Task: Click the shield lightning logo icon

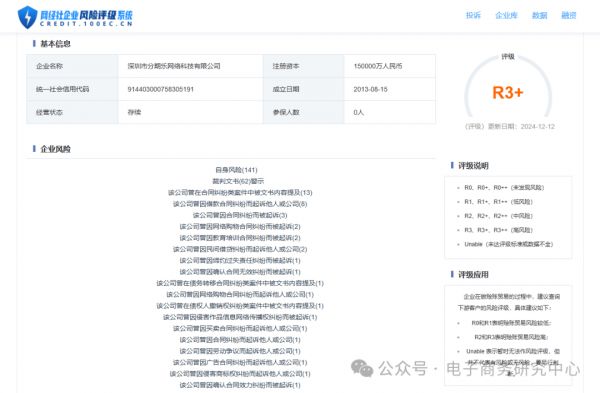Action: click(x=28, y=17)
